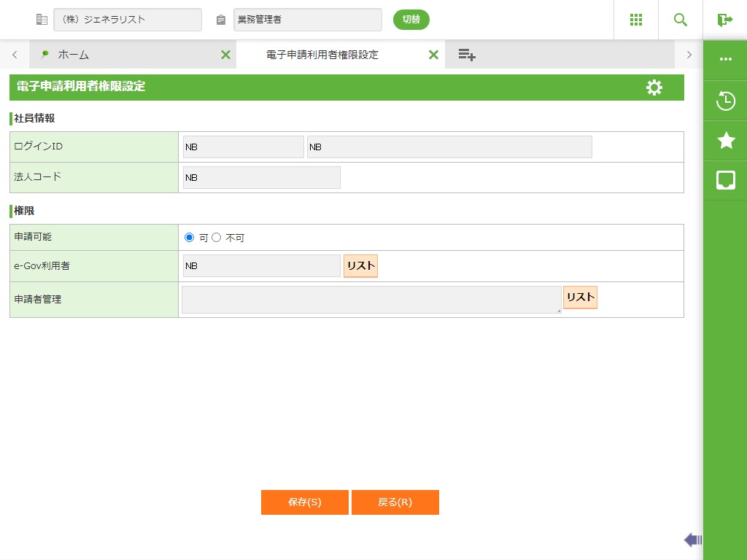The height and width of the screenshot is (560, 747).
Task: Open the apps grid menu icon
Action: pos(636,20)
